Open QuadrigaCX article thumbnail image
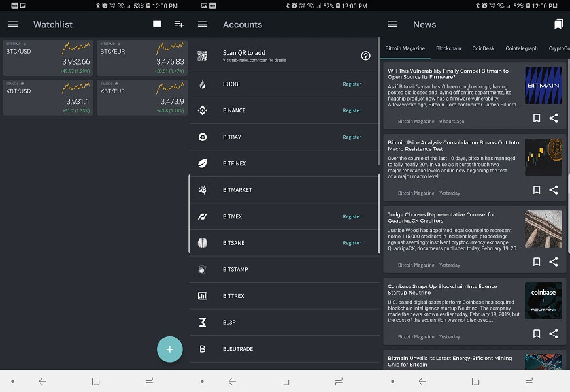570x392 pixels. coord(543,229)
